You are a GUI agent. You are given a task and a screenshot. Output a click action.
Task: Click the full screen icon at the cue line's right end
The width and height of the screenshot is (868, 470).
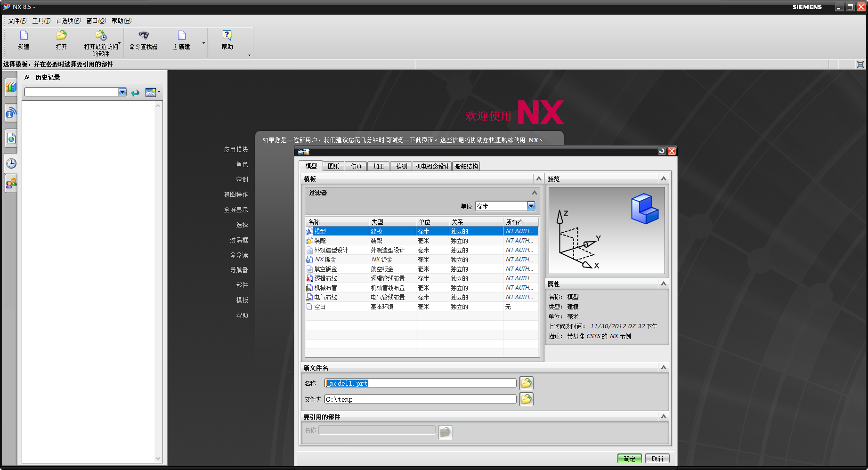[860, 65]
